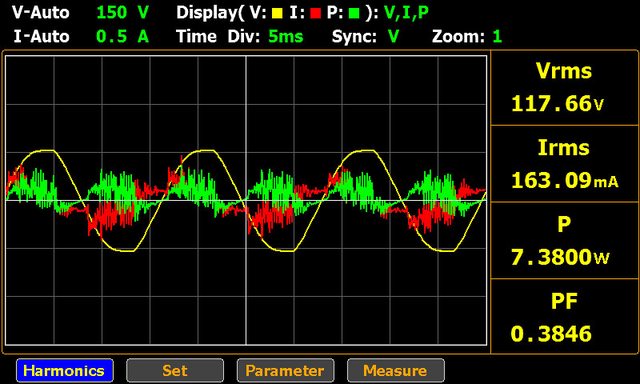Click the Vrms 117.66V reading panel

(564, 88)
